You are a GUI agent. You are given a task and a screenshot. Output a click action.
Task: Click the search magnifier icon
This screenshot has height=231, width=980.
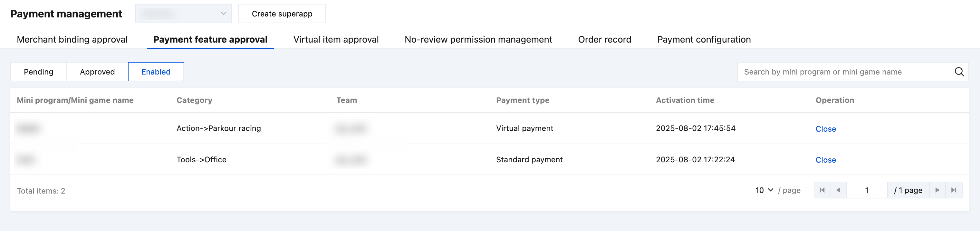[x=959, y=72]
